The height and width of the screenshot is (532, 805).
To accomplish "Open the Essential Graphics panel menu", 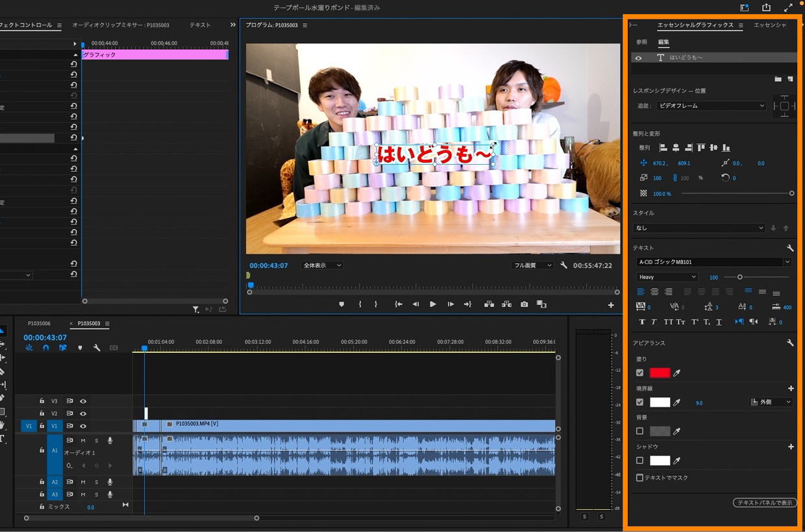I will tap(740, 25).
